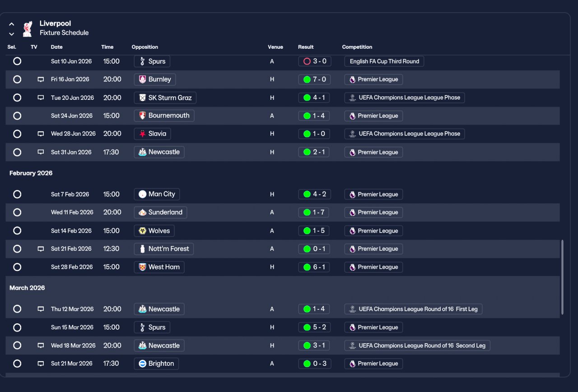578x392 pixels.
Task: Click the West Ham club badge
Action: (142, 267)
